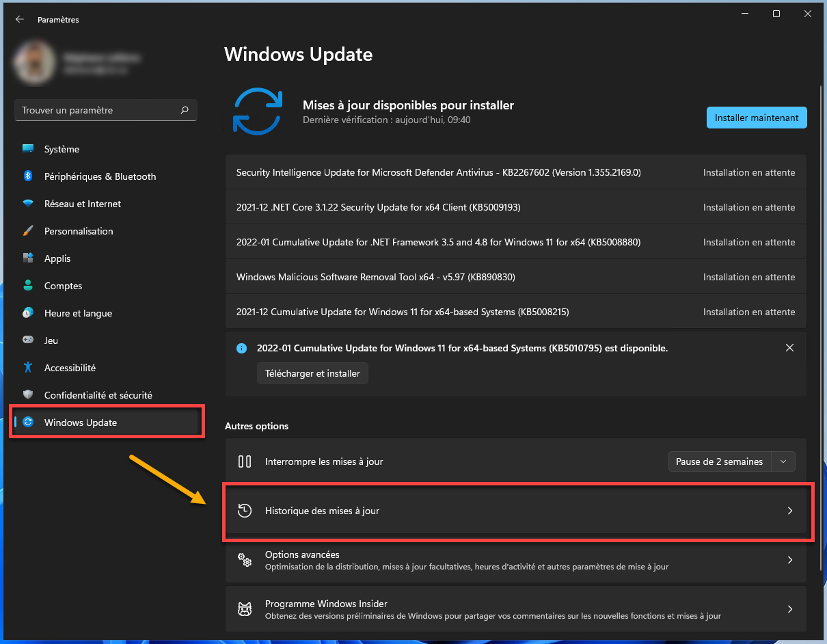Click Programme Windows Insider title text
This screenshot has height=644, width=827.
click(x=326, y=604)
